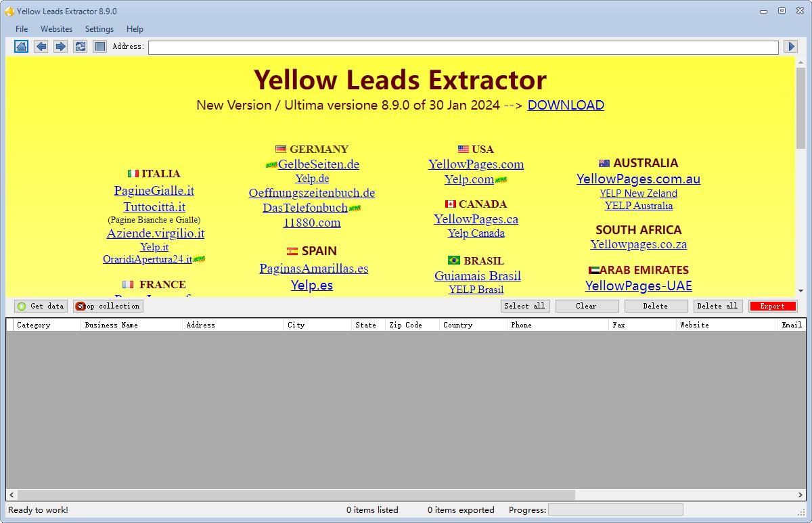Click the horizontal scrollbar of results table
The width and height of the screenshot is (812, 523).
[296, 495]
